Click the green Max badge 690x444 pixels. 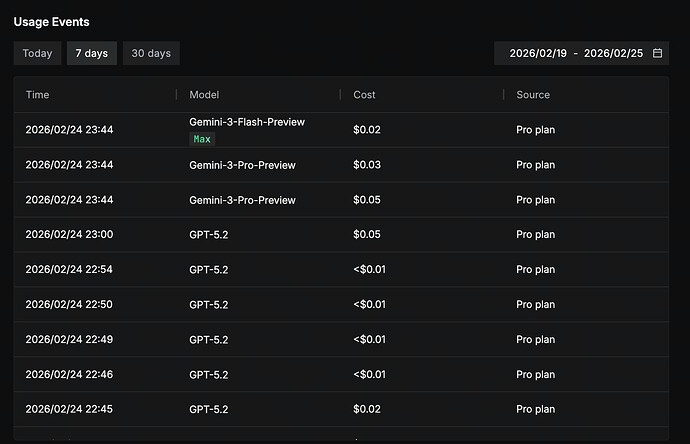coord(203,139)
